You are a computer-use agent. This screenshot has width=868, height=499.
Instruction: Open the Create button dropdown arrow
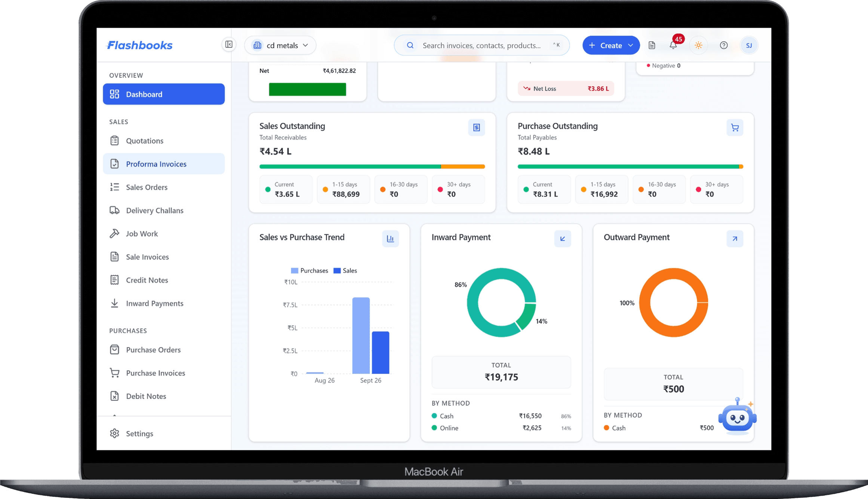[x=631, y=45]
